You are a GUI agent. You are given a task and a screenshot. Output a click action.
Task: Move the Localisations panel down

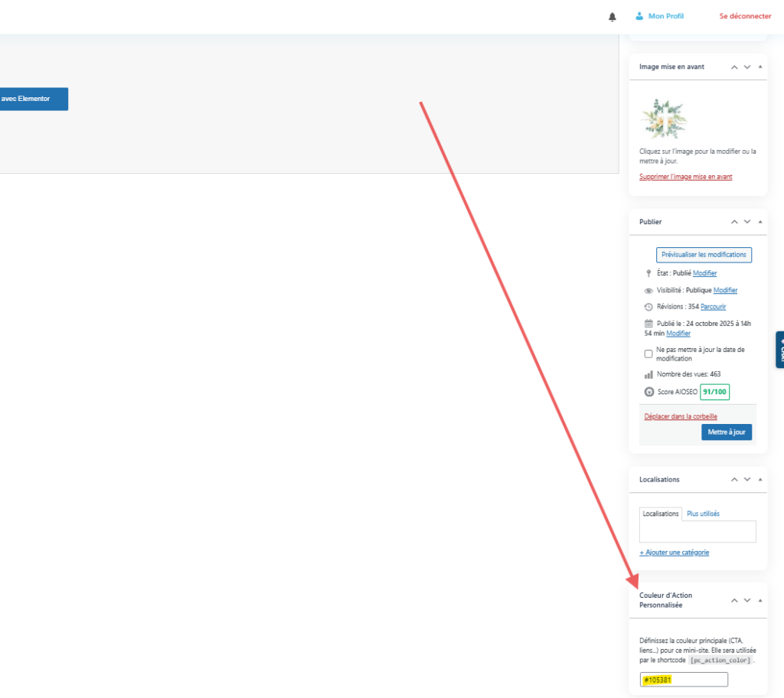coord(747,480)
